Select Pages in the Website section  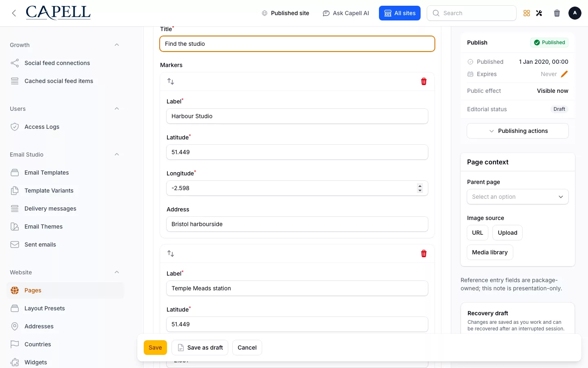(x=65, y=290)
